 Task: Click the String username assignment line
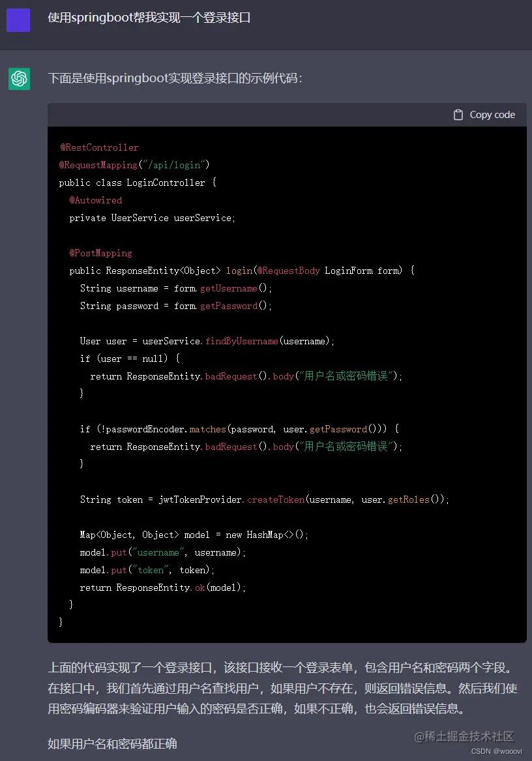coord(176,288)
